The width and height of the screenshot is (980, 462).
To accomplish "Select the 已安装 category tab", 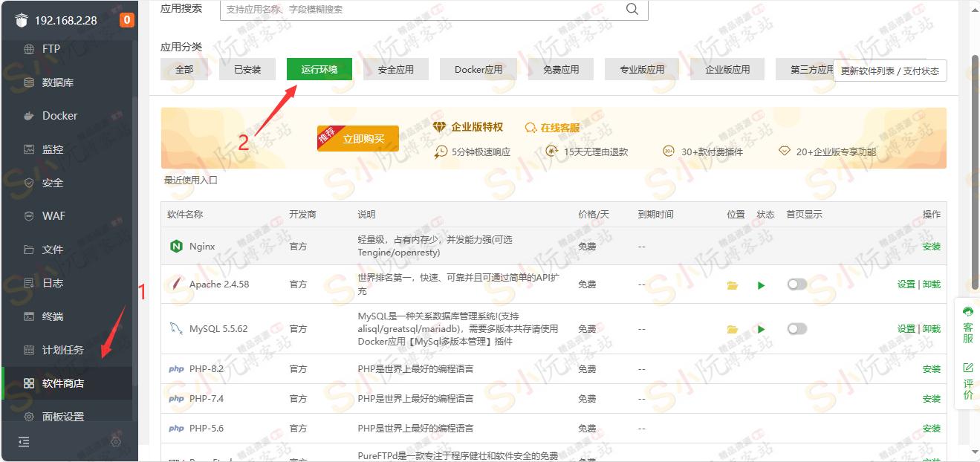I will (x=247, y=69).
